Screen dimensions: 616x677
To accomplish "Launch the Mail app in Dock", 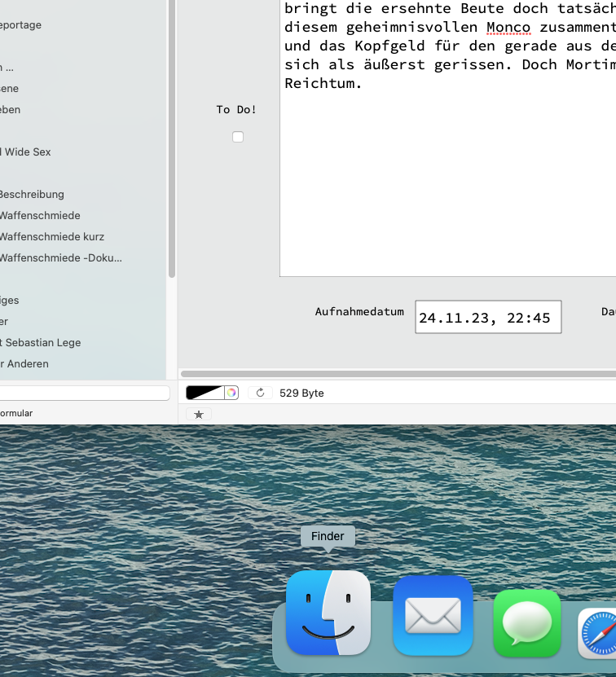I will (x=433, y=615).
